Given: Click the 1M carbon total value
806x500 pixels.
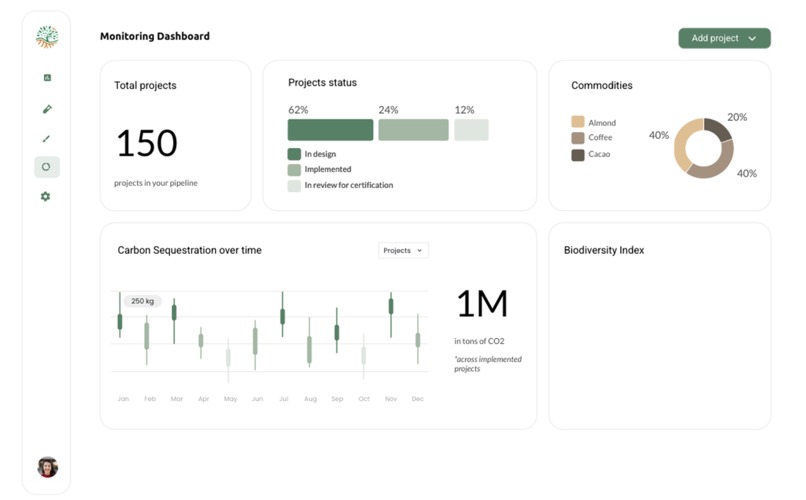Looking at the screenshot, I should click(x=482, y=303).
